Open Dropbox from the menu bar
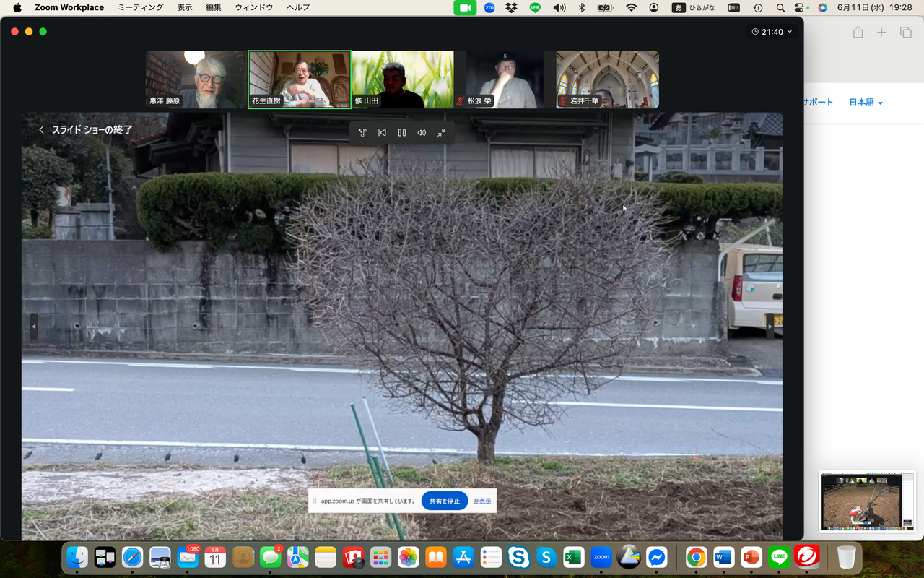The height and width of the screenshot is (578, 924). point(512,7)
